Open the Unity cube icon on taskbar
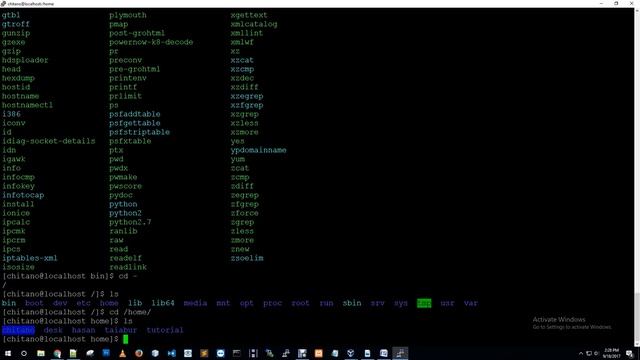The width and height of the screenshot is (640, 360). pos(351,353)
